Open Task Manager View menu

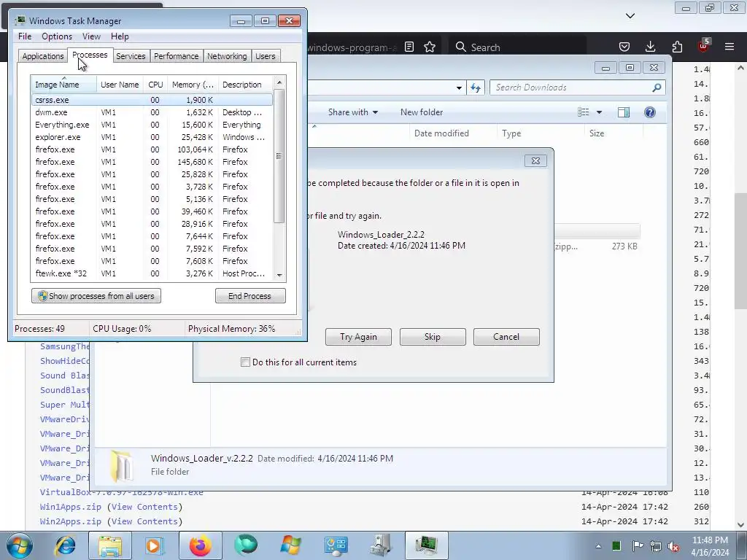click(x=91, y=36)
